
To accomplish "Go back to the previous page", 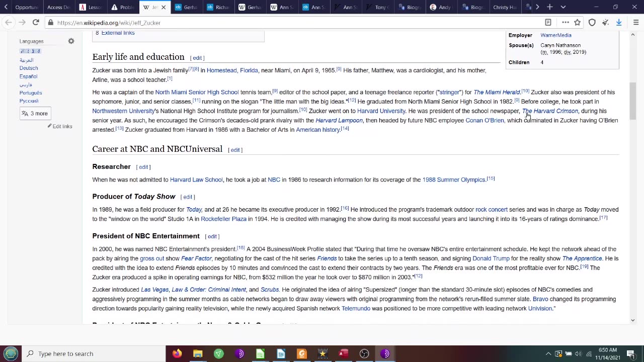I will tap(9, 23).
